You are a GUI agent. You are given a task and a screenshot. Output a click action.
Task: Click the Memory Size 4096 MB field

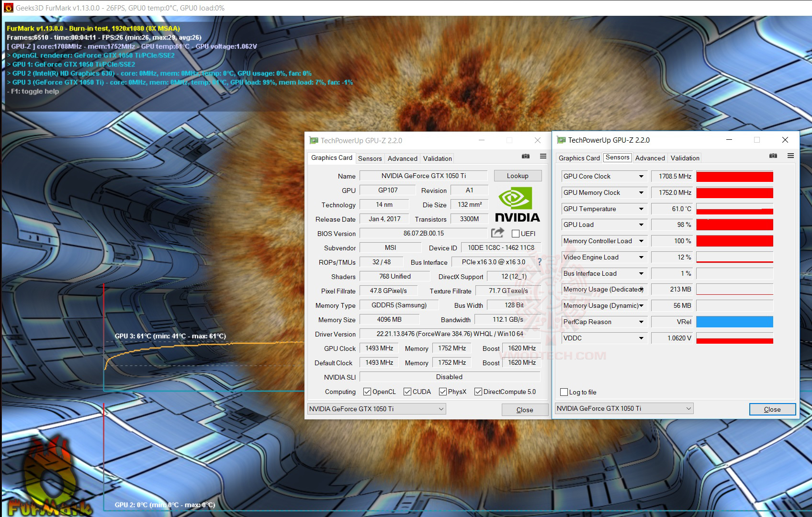click(389, 319)
